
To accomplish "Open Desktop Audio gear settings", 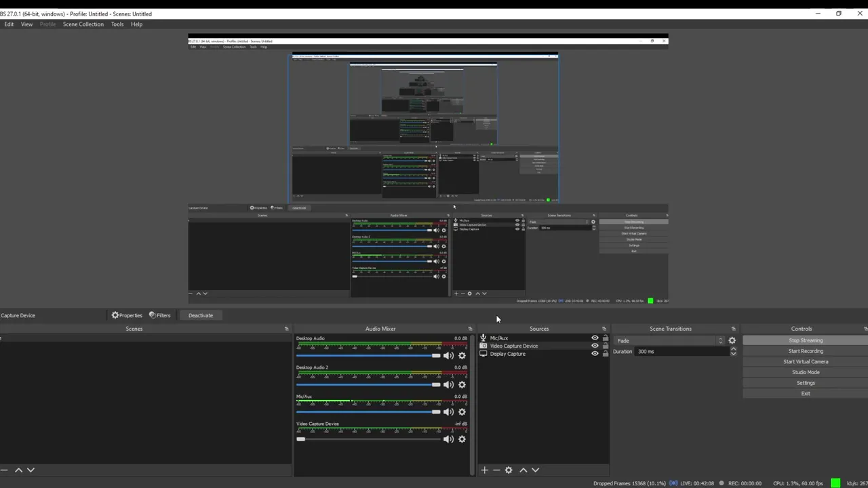I will [x=462, y=356].
